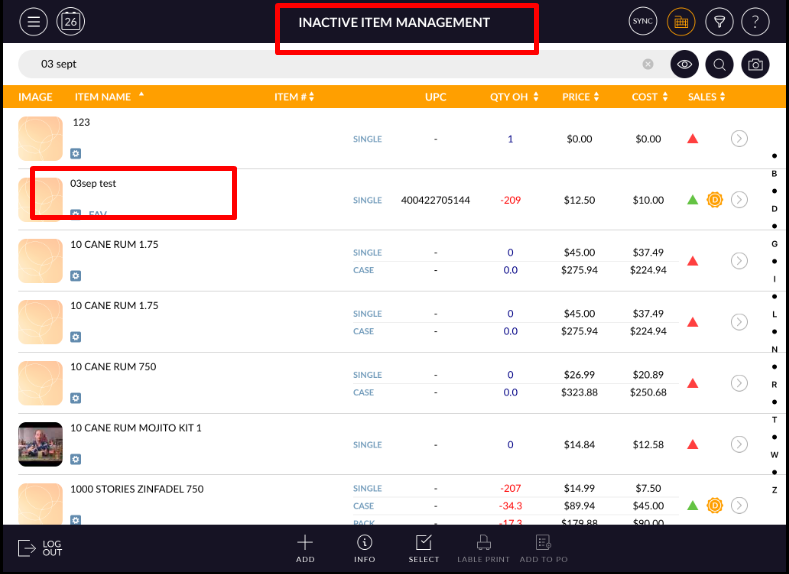The width and height of the screenshot is (789, 574).
Task: Click the camera scan icon
Action: click(756, 64)
